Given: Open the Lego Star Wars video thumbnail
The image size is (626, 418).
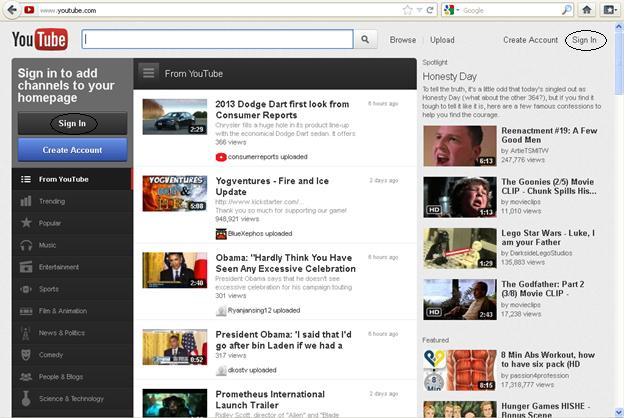Looking at the screenshot, I should click(x=460, y=248).
